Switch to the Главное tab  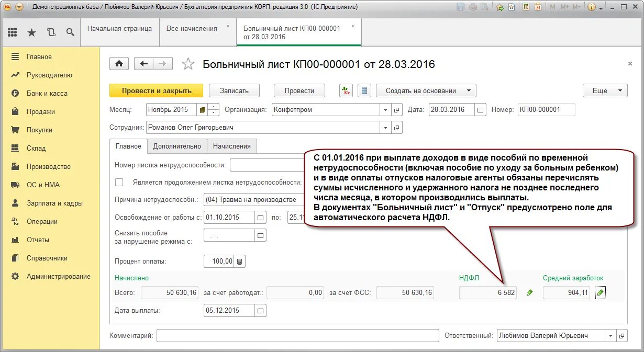click(x=128, y=146)
